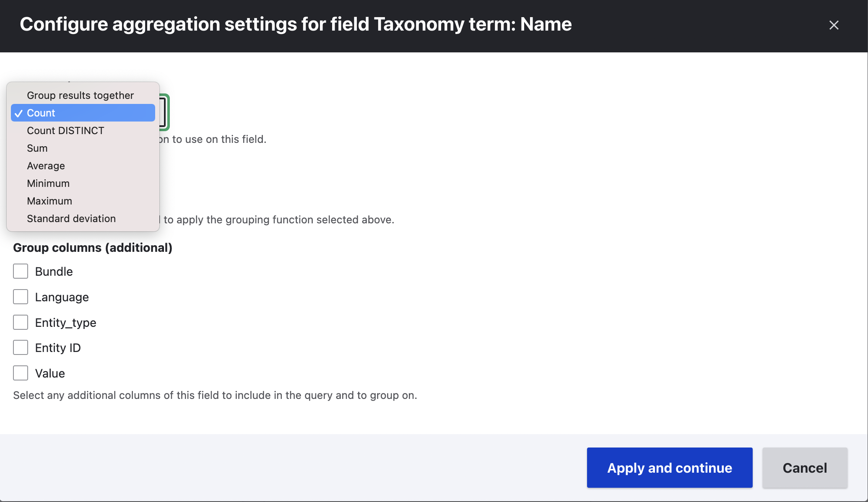This screenshot has width=868, height=502.
Task: Click the checkmark beside Count
Action: 18,113
